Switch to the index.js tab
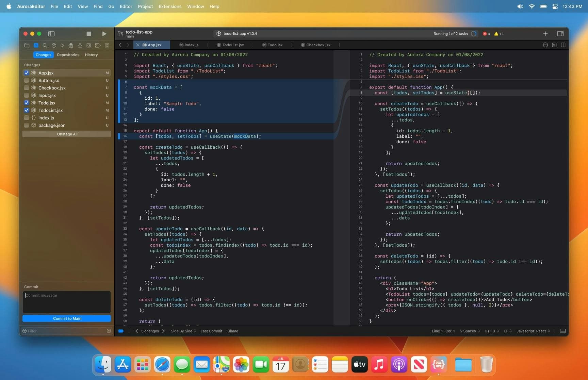The height and width of the screenshot is (380, 588). coord(189,45)
